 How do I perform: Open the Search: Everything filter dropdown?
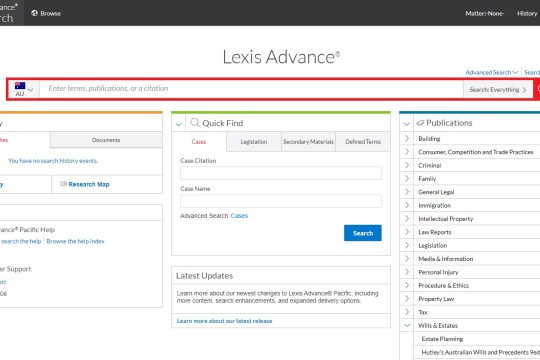tap(498, 90)
